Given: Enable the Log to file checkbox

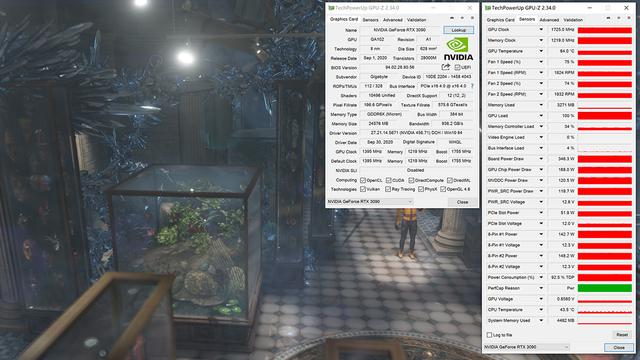Looking at the screenshot, I should point(489,335).
